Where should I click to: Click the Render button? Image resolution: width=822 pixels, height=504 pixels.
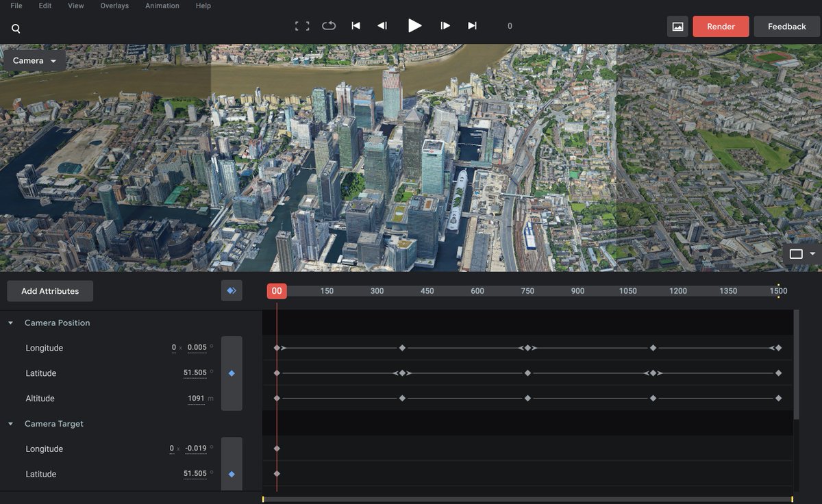click(x=721, y=27)
